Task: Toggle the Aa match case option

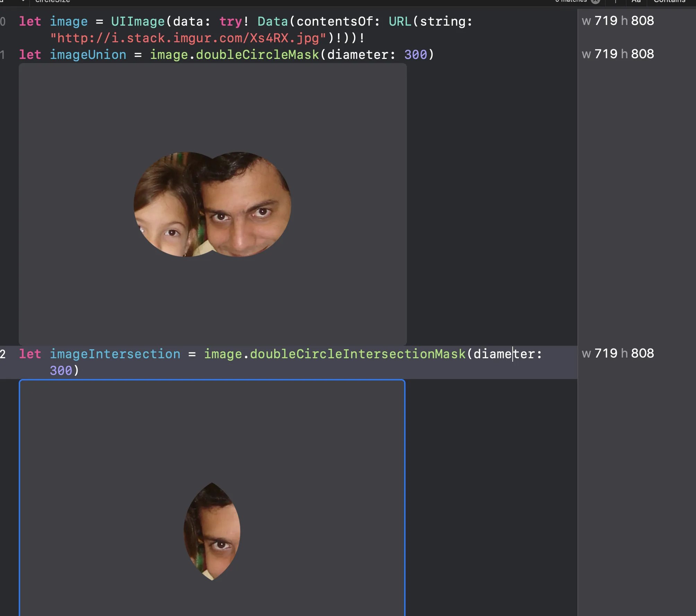Action: (x=636, y=1)
